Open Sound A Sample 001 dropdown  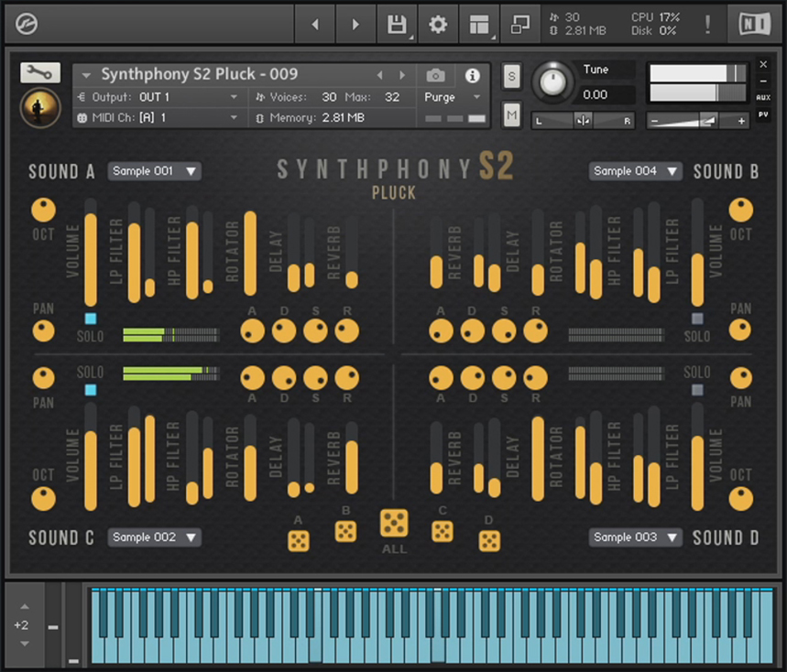click(x=155, y=171)
